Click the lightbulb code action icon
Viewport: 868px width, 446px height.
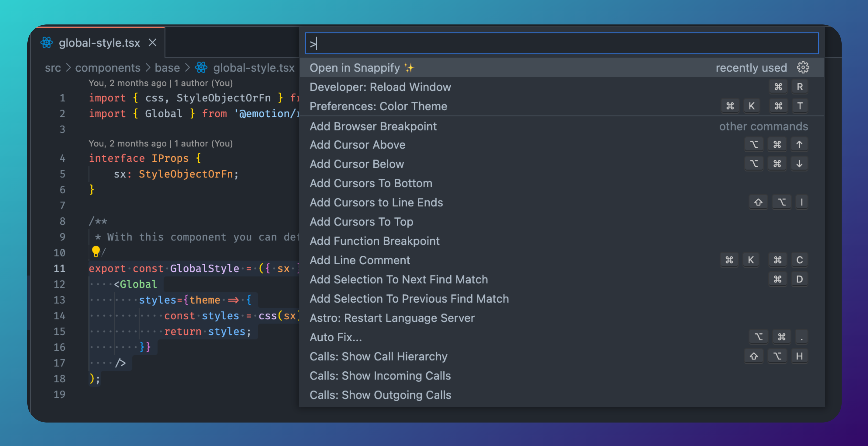coord(96,251)
